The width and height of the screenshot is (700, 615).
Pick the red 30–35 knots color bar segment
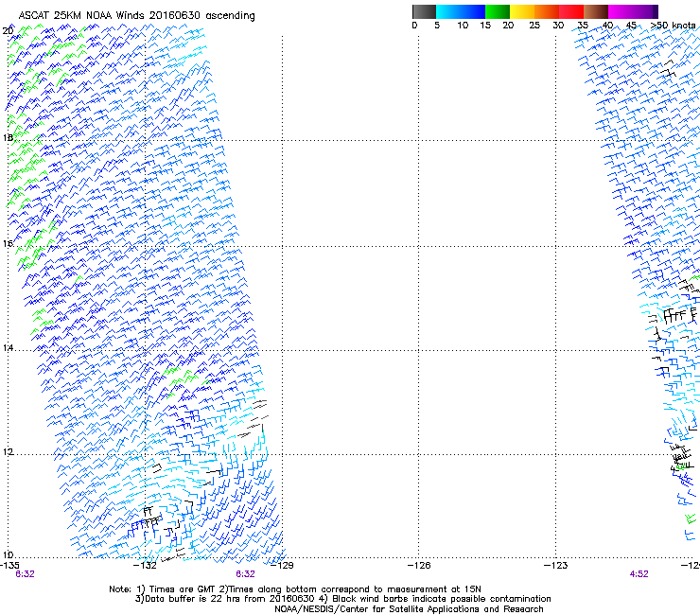point(571,11)
